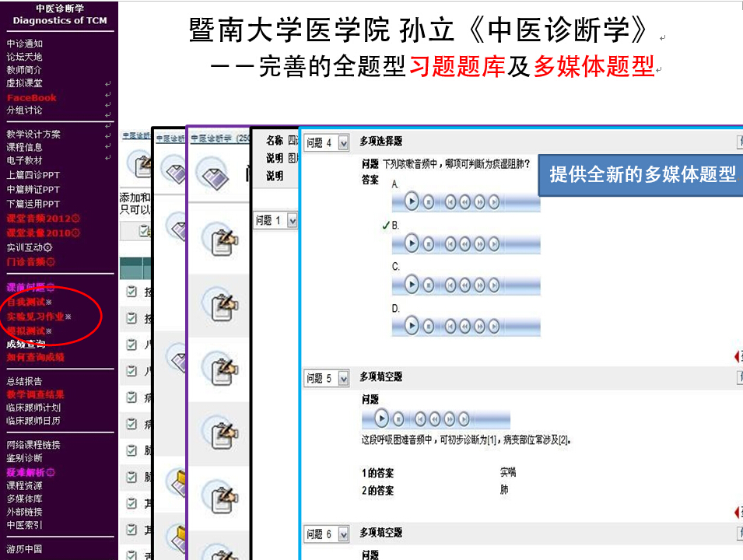This screenshot has height=560, width=743.
Task: Open 疑难解析 in sidebar
Action: coord(31,472)
